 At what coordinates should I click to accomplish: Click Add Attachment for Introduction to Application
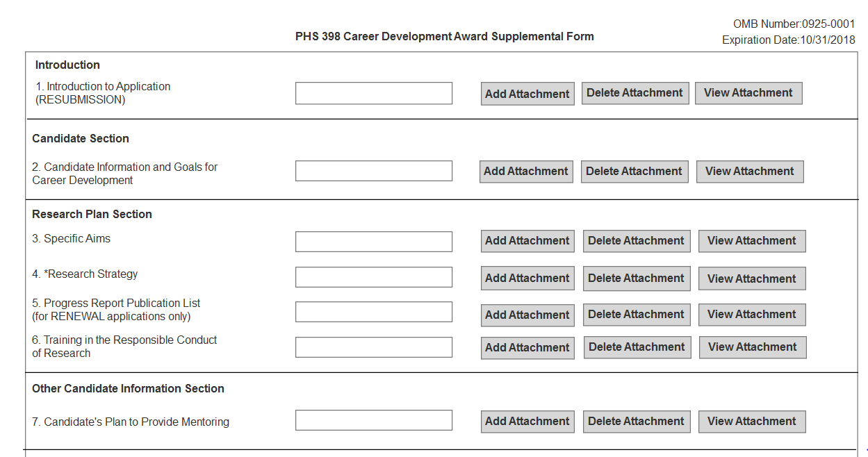[527, 94]
